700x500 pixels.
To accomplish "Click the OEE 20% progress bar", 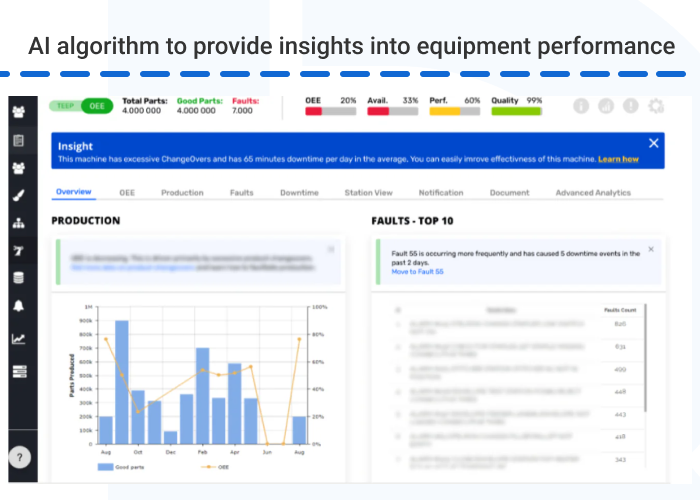I will 330,112.
